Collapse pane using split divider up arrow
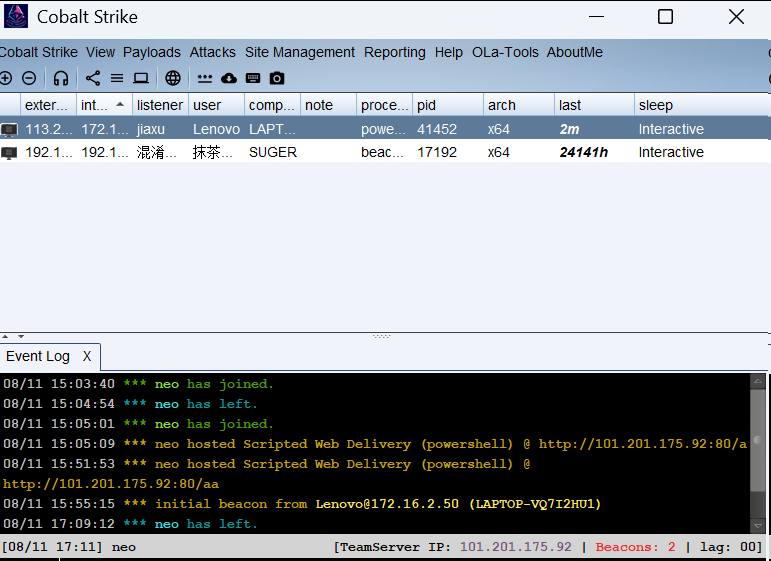The width and height of the screenshot is (771, 561). [5, 336]
